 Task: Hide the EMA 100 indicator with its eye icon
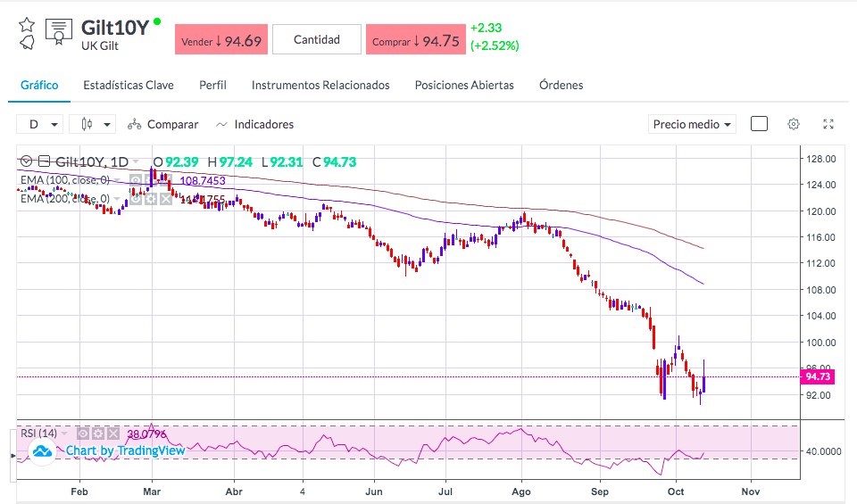coord(136,180)
